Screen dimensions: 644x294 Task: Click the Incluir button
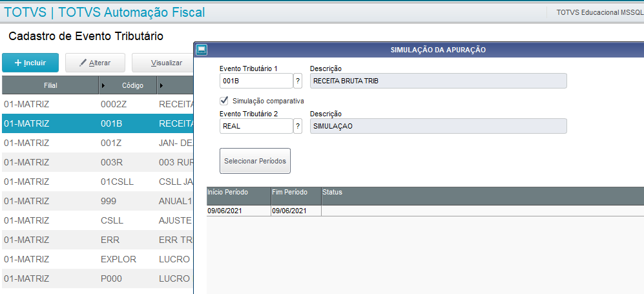(30, 63)
